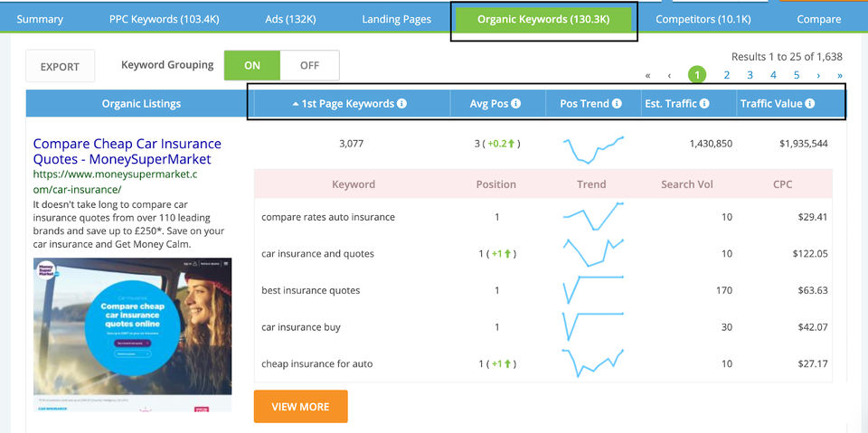Open the moneysupermarket.com car-insurance URL
The image size is (868, 433).
pos(115,182)
